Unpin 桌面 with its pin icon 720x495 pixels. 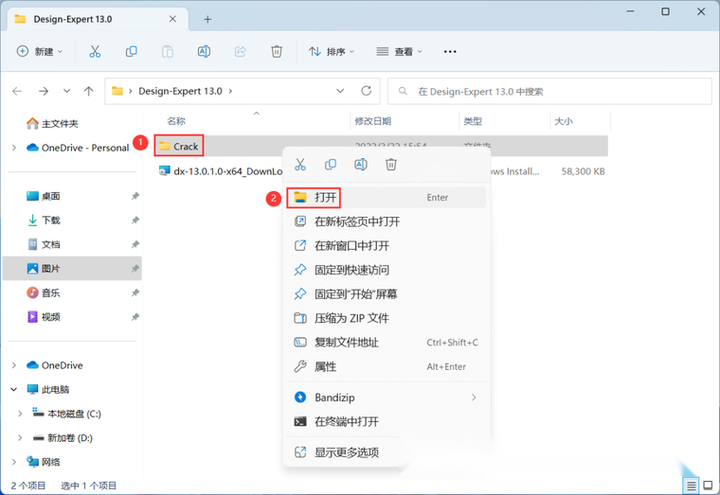click(x=135, y=196)
